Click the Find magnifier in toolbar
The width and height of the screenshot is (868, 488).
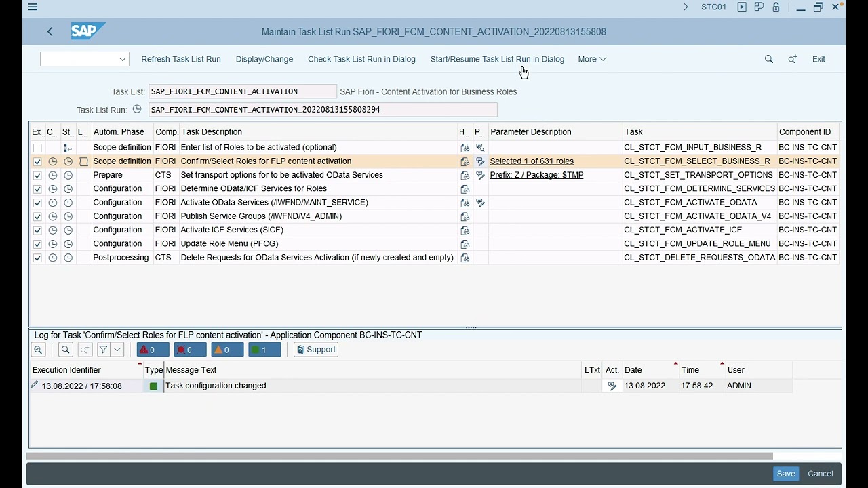point(769,59)
